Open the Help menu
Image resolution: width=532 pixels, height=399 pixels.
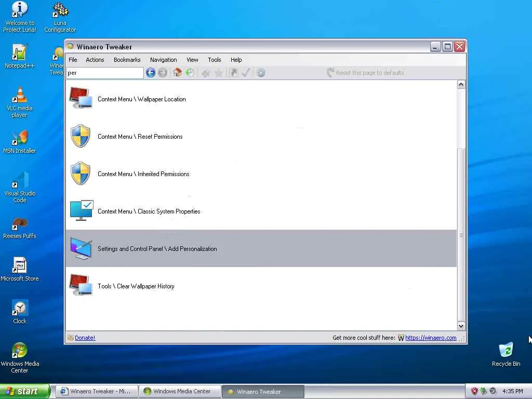click(236, 60)
